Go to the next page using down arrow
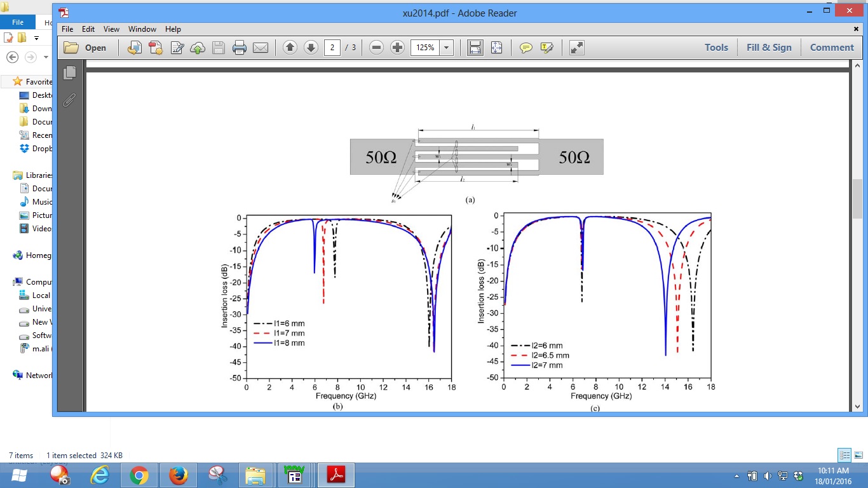This screenshot has height=488, width=868. [311, 48]
